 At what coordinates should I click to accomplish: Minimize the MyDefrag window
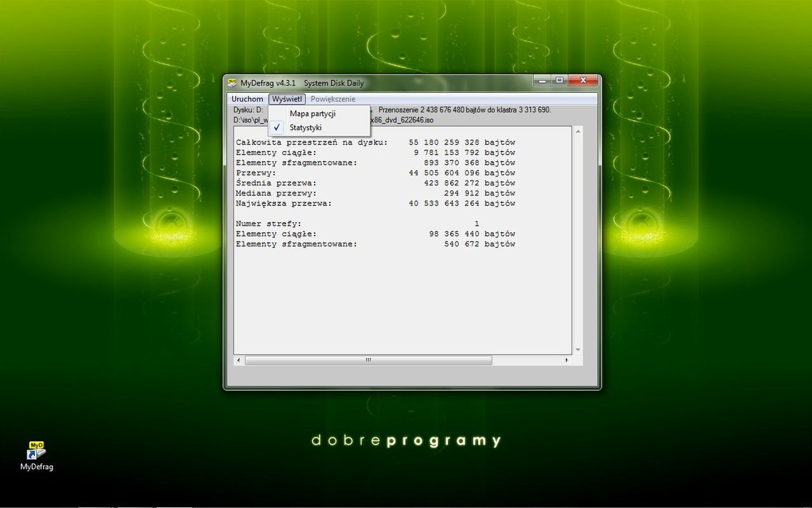(541, 81)
